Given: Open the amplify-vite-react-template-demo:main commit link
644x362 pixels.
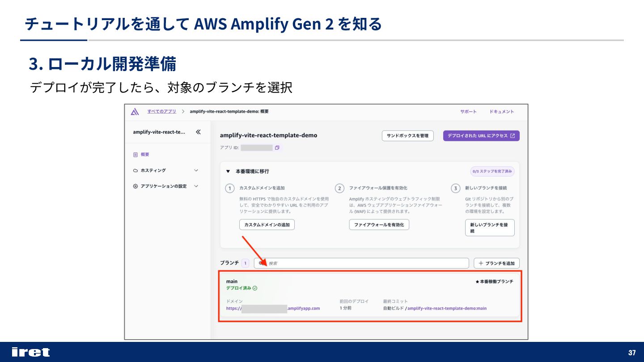Looking at the screenshot, I should (x=447, y=308).
